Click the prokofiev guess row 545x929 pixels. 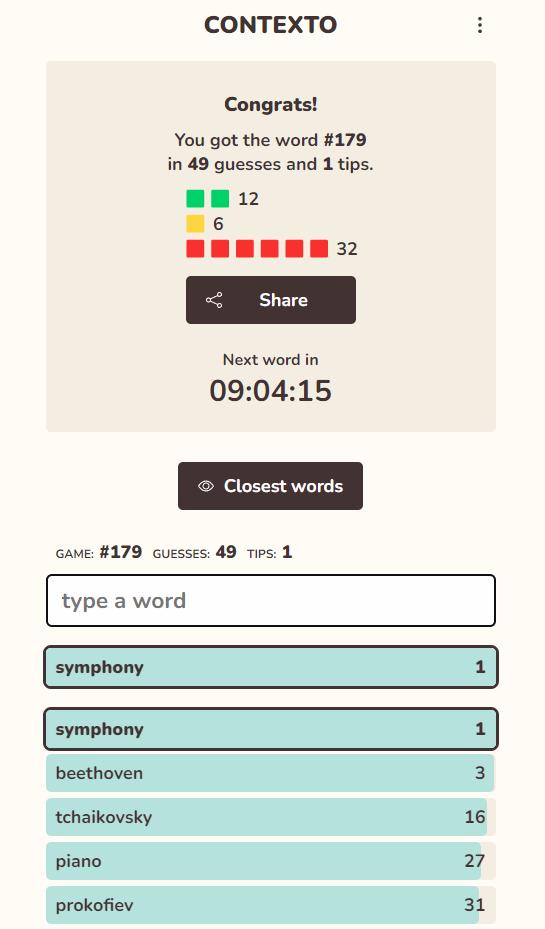271,904
